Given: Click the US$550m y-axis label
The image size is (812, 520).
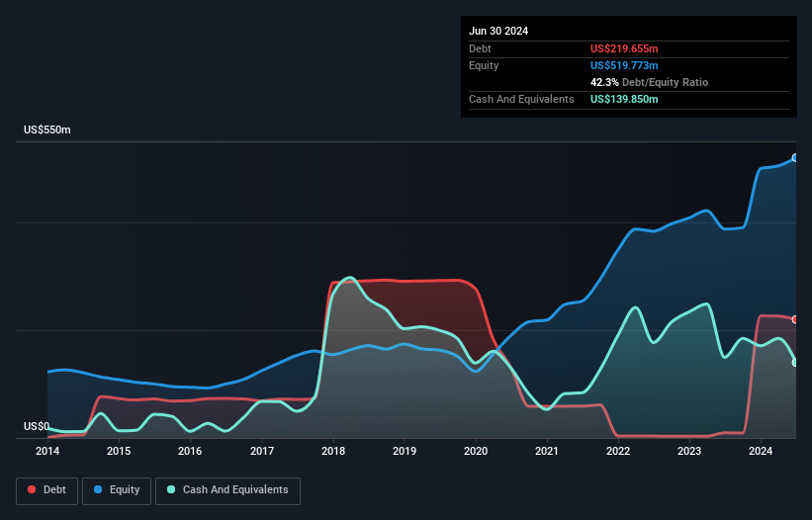Looking at the screenshot, I should (x=47, y=130).
